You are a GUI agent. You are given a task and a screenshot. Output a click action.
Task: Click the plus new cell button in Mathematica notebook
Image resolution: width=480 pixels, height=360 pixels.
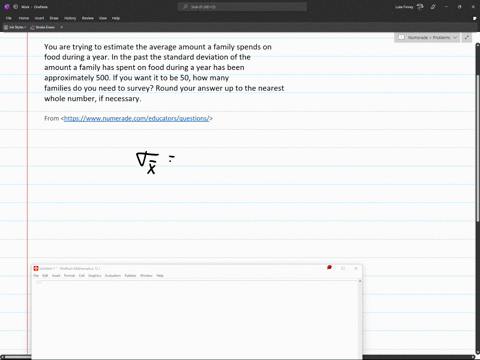[39, 282]
